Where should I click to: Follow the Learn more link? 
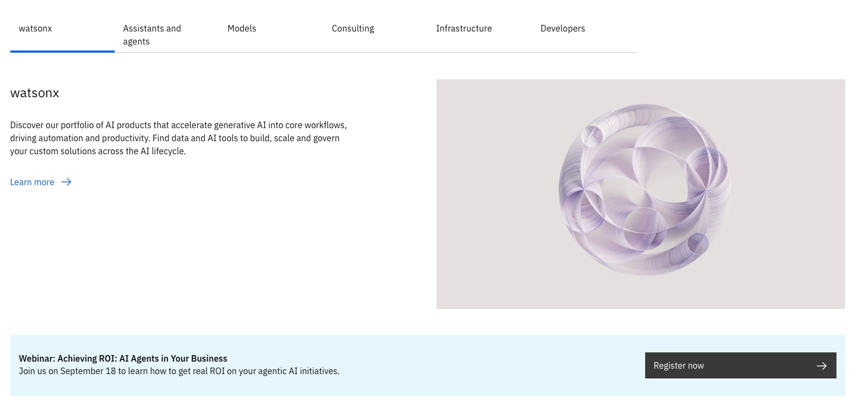41,182
